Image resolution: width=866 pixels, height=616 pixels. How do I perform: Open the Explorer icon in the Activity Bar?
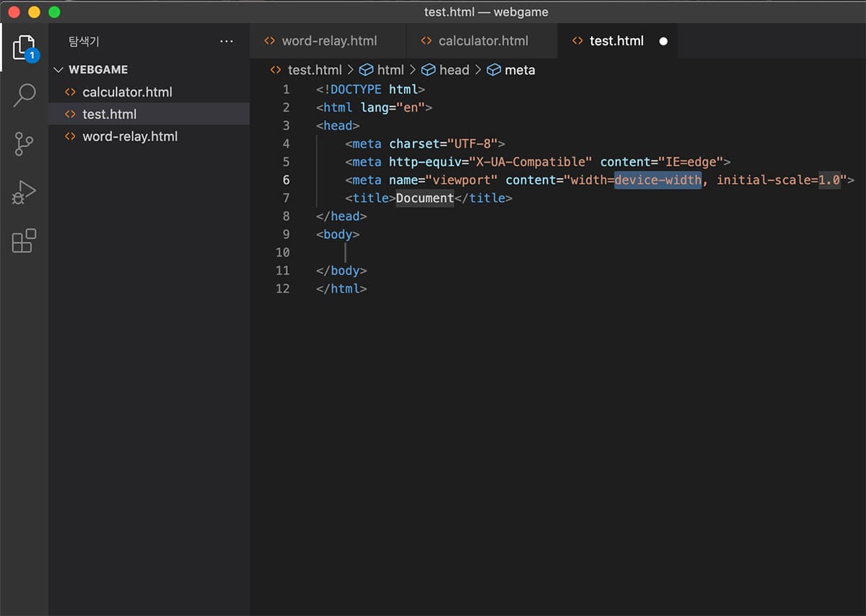click(24, 48)
